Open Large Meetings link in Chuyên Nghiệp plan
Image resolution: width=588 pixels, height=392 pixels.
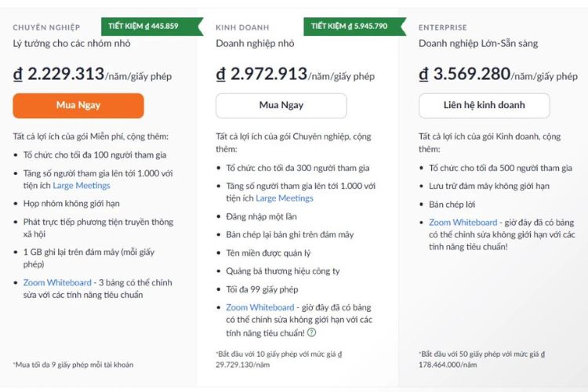[x=82, y=186]
